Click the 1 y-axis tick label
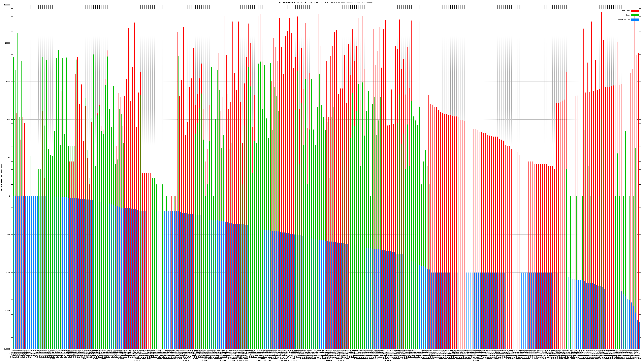 pyautogui.click(x=9, y=196)
